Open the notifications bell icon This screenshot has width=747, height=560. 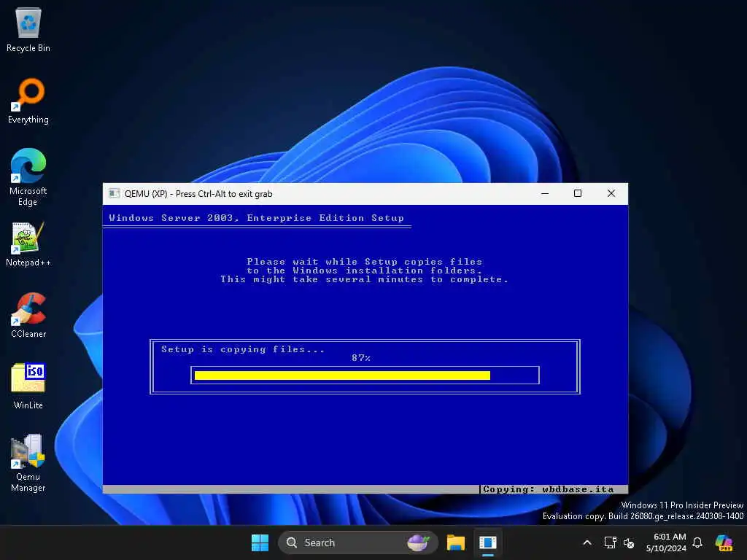point(697,542)
